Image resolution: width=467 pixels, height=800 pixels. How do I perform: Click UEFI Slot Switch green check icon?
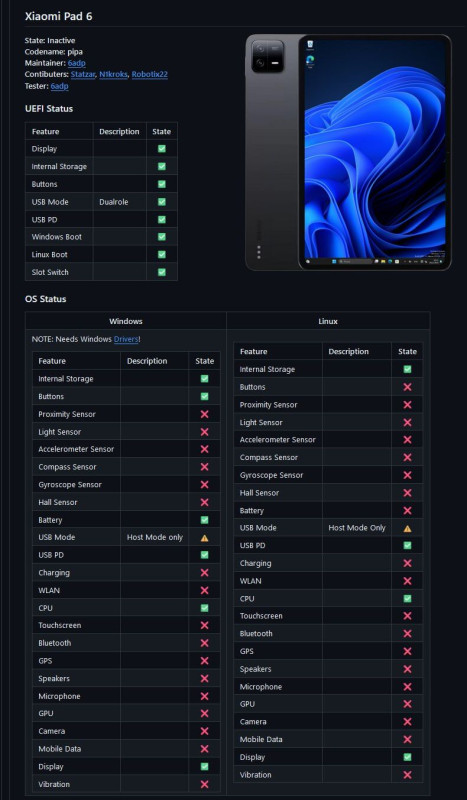pos(162,272)
